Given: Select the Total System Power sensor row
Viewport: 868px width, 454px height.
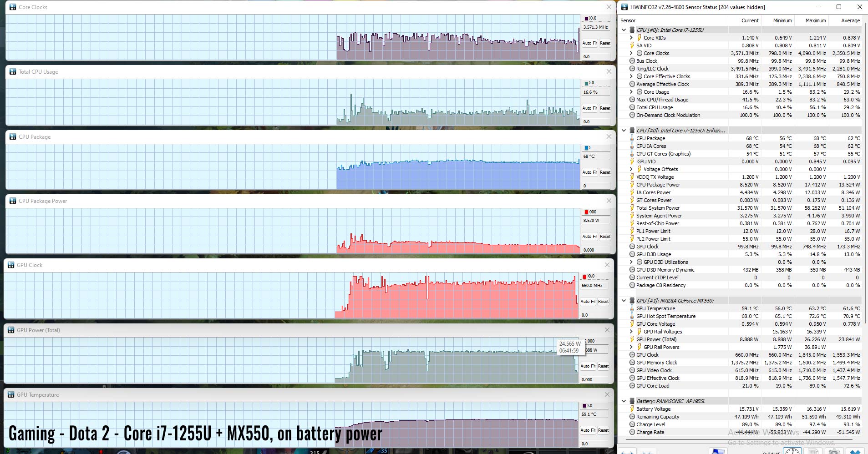Looking at the screenshot, I should [740, 208].
